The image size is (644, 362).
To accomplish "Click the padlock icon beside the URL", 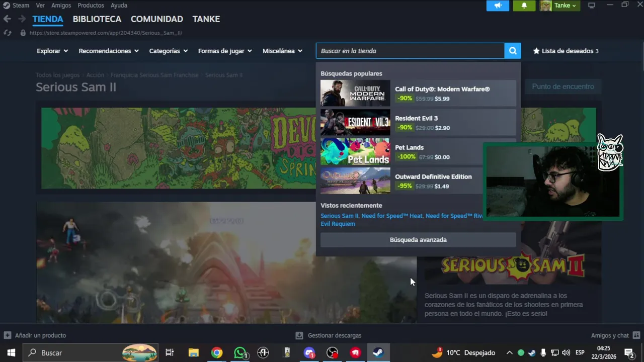I will click(x=23, y=33).
